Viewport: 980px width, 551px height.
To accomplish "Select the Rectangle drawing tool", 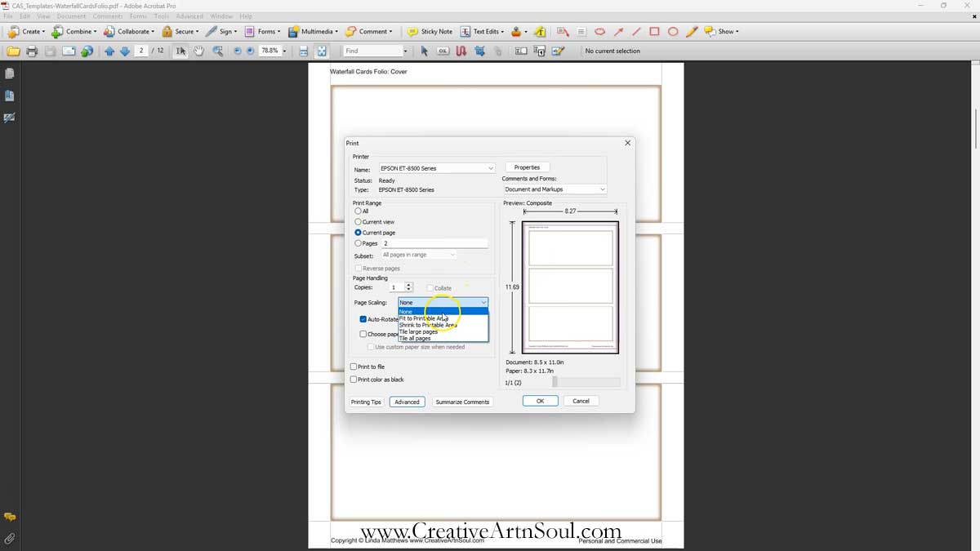I will (x=654, y=32).
